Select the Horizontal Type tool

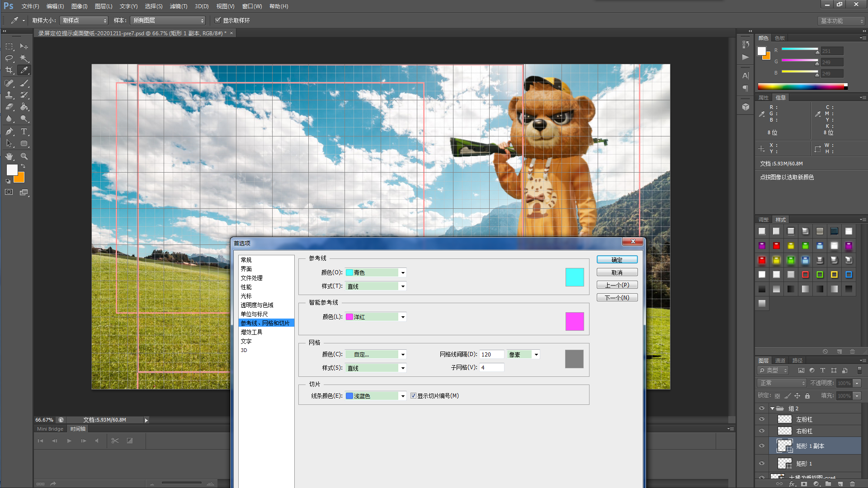24,131
